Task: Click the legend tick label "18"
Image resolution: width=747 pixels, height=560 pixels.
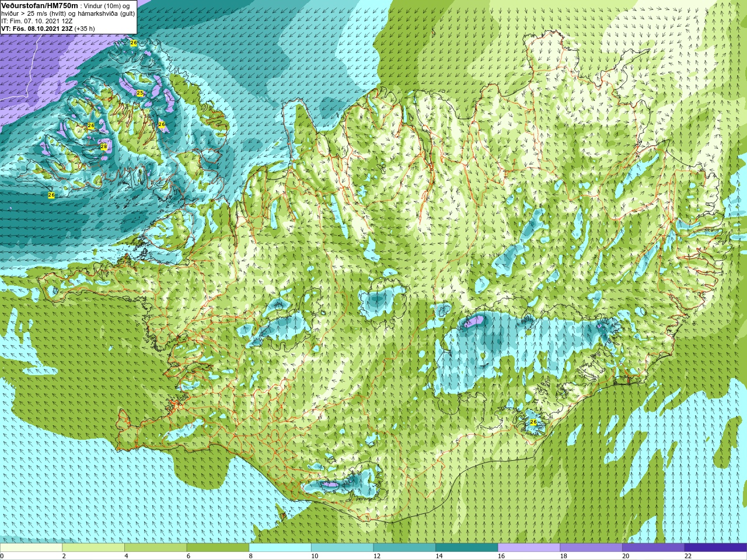Action: click(x=564, y=556)
